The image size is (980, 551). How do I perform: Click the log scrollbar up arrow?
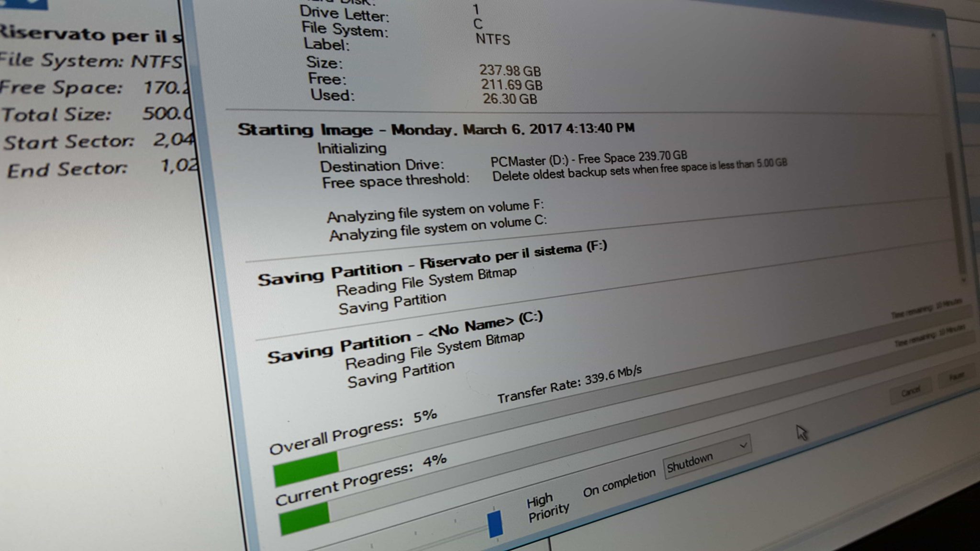933,35
